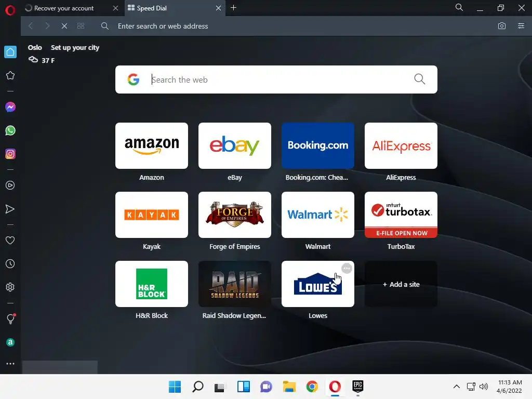The width and height of the screenshot is (532, 399).
Task: Click the Snapshot camera icon
Action: pyautogui.click(x=502, y=26)
